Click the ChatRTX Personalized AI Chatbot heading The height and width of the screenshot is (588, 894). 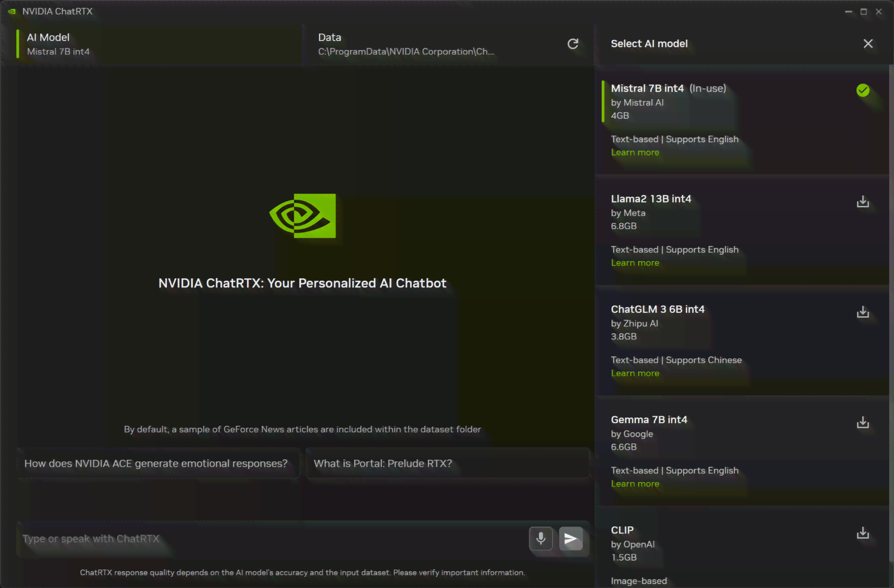coord(302,283)
